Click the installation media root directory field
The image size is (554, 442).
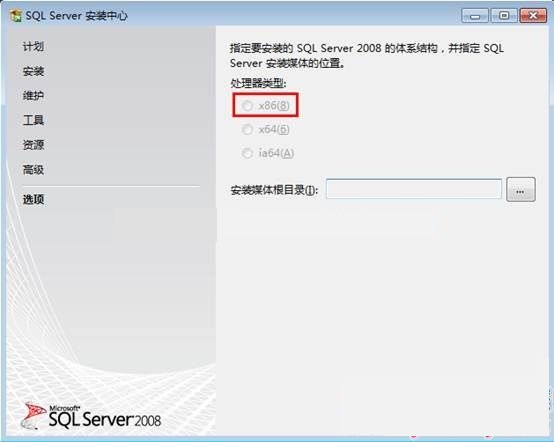coord(413,189)
